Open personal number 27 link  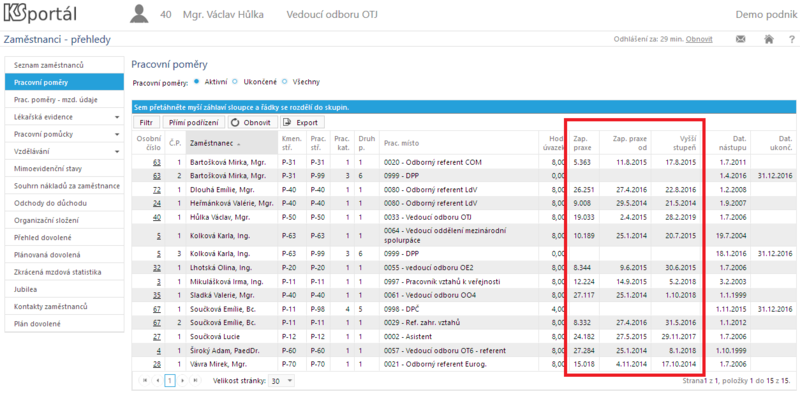click(x=157, y=336)
